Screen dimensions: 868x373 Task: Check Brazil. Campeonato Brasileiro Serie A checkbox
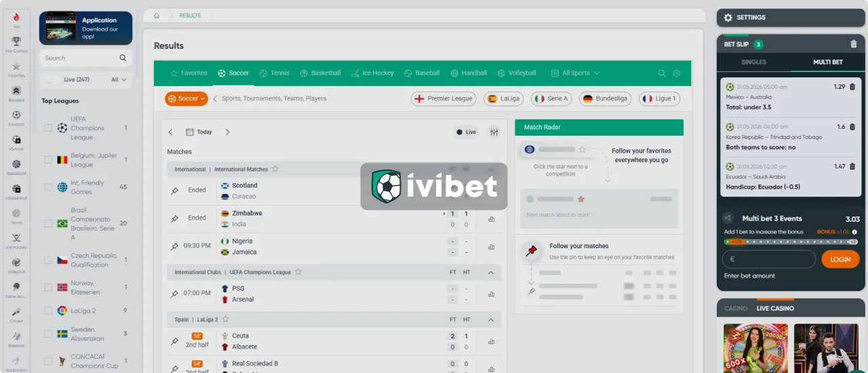[x=48, y=223]
